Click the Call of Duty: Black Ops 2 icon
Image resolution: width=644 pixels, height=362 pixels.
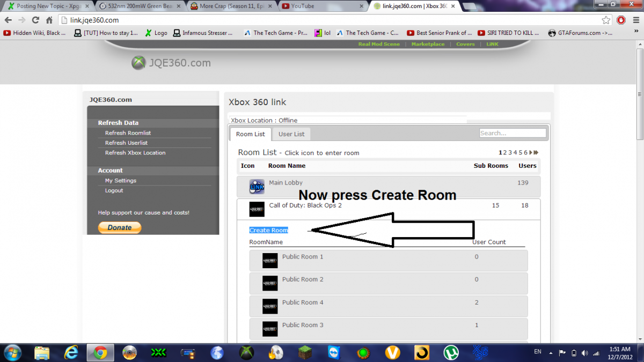point(257,209)
